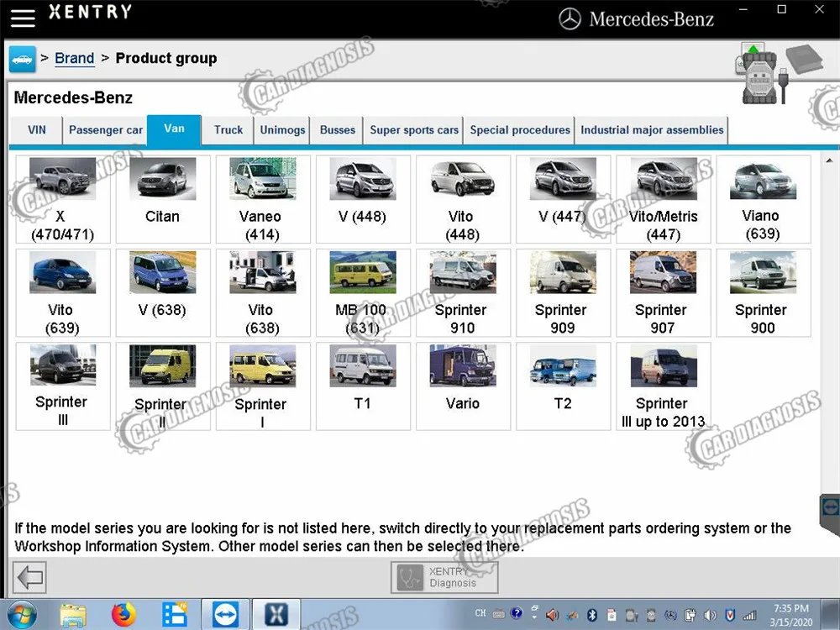Click the VCI multiplexer connection icon
The image size is (840, 630).
[x=759, y=74]
